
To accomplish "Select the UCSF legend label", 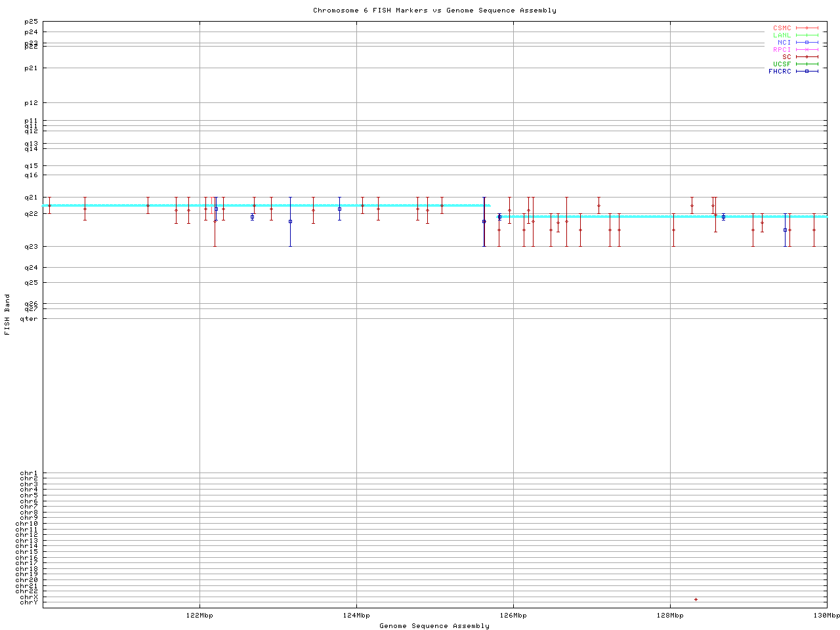I will (x=782, y=64).
